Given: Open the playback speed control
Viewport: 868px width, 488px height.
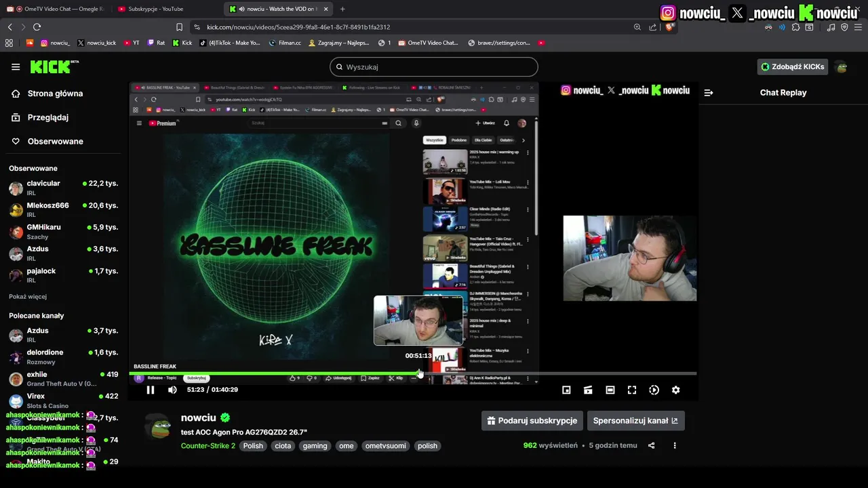Looking at the screenshot, I should pyautogui.click(x=654, y=390).
